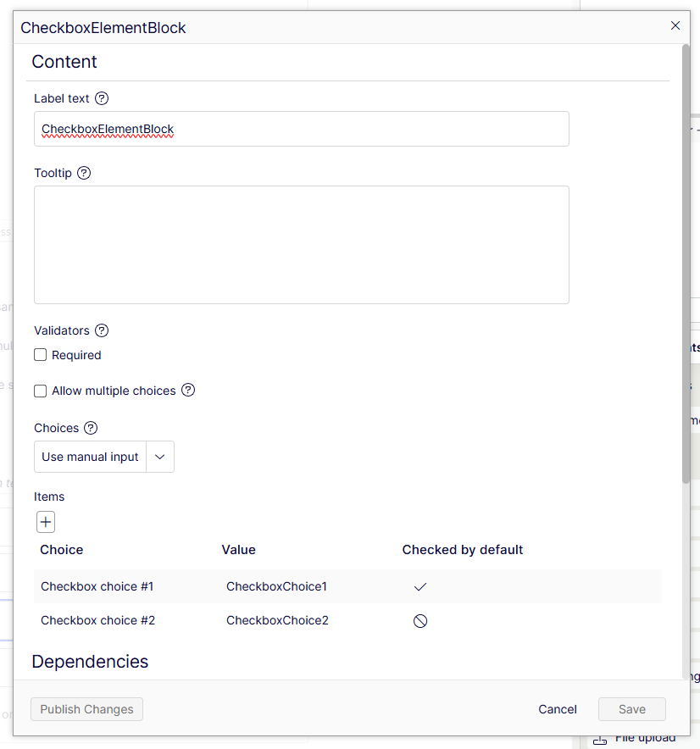Click inside the Tooltip text area
The image size is (700, 749).
pyautogui.click(x=301, y=245)
